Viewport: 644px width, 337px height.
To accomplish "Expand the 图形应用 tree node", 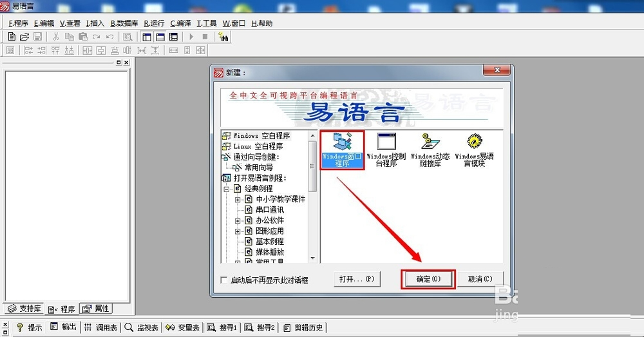I will (x=238, y=231).
